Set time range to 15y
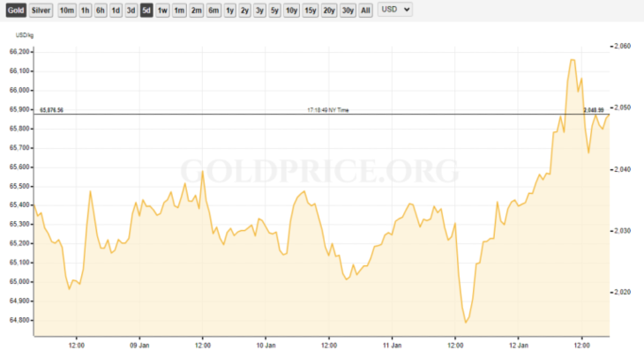 [310, 11]
